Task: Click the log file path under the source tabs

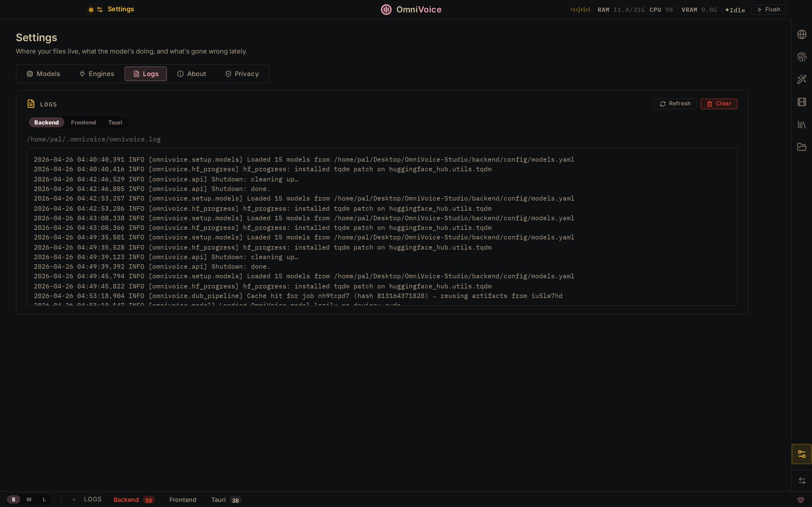Action: click(x=94, y=139)
